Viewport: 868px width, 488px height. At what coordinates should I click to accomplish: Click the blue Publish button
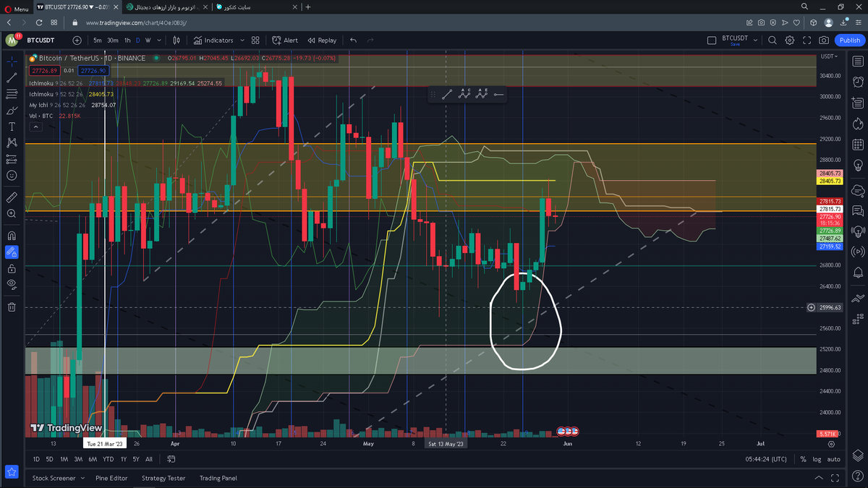tap(848, 40)
